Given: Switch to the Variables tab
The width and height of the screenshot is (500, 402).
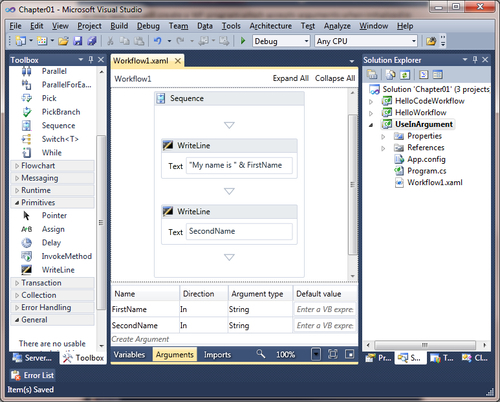Looking at the screenshot, I should click(129, 354).
